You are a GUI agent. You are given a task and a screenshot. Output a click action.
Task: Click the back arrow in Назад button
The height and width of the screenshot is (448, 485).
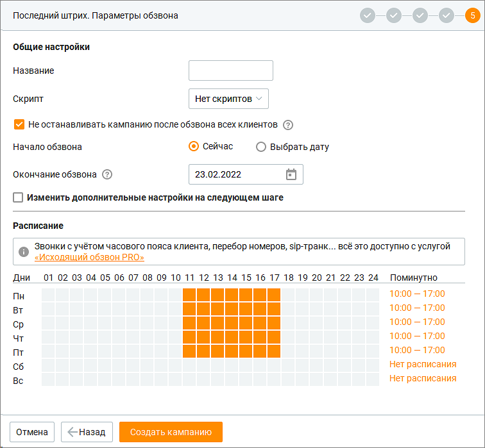pos(72,432)
